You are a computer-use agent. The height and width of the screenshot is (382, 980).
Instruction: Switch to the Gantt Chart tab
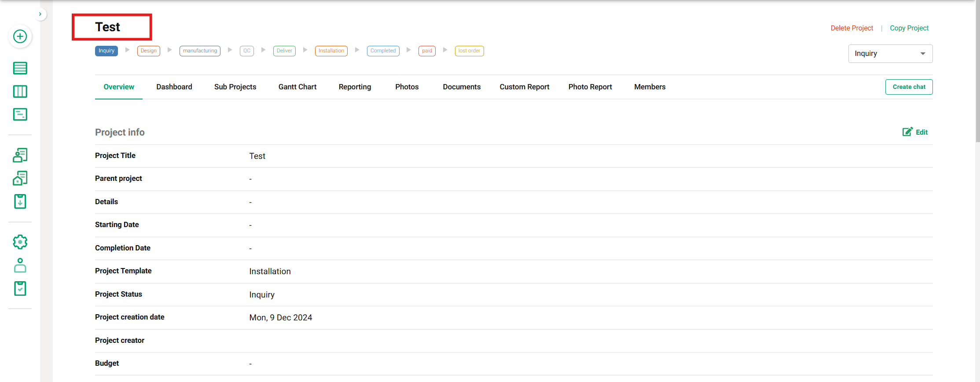coord(297,87)
